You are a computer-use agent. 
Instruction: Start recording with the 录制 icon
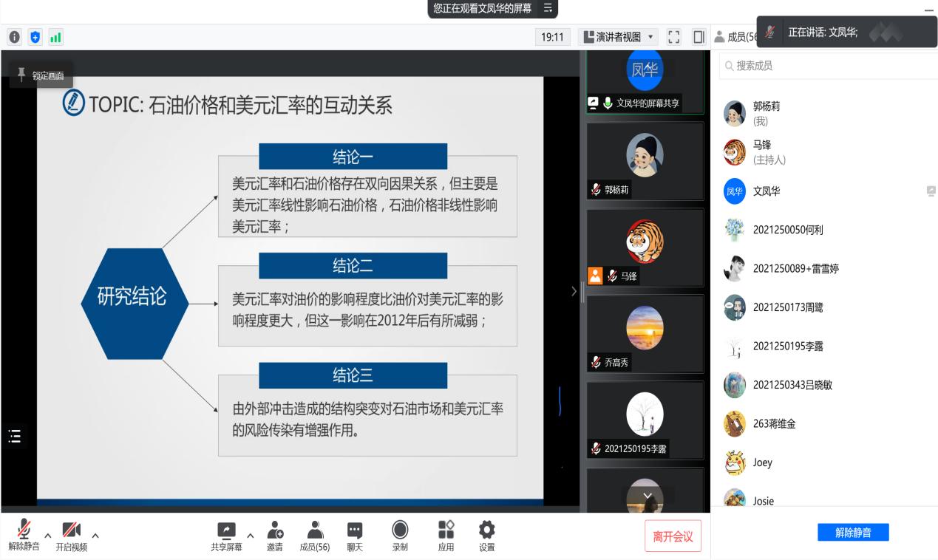click(400, 536)
